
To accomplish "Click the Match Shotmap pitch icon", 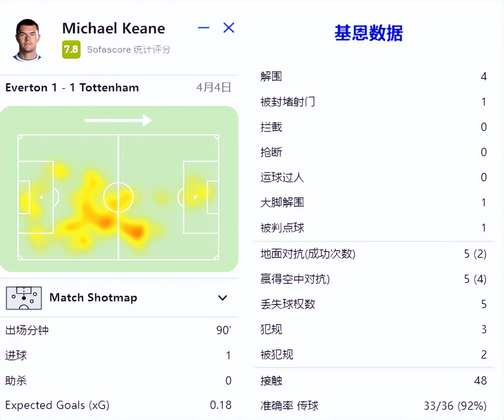I will click(x=24, y=298).
